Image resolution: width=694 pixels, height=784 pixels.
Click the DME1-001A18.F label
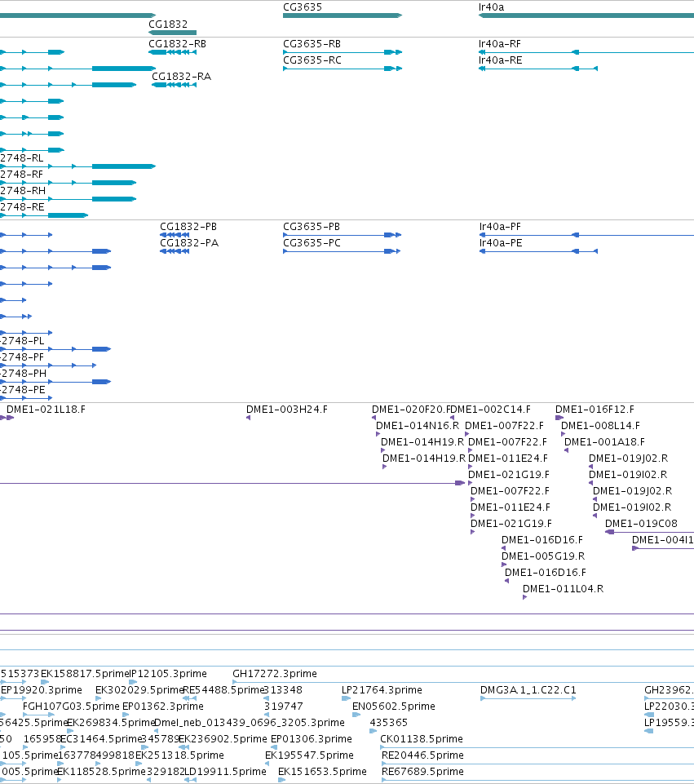click(604, 442)
